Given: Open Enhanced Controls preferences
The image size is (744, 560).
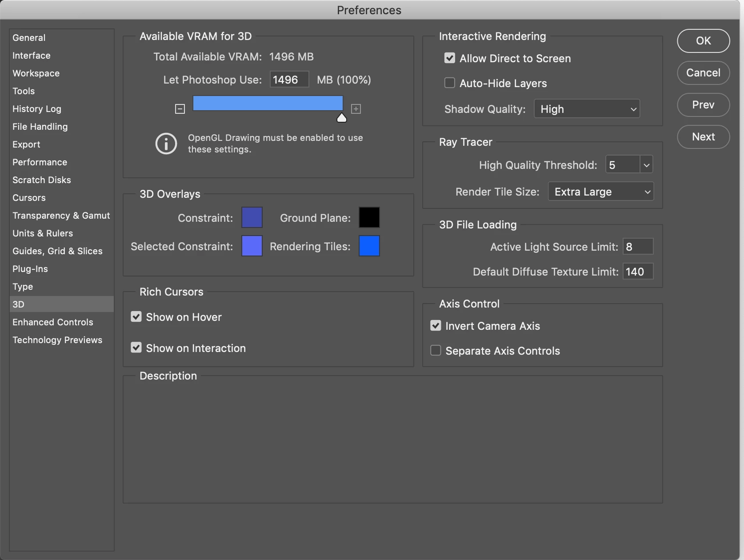Looking at the screenshot, I should click(x=61, y=322).
